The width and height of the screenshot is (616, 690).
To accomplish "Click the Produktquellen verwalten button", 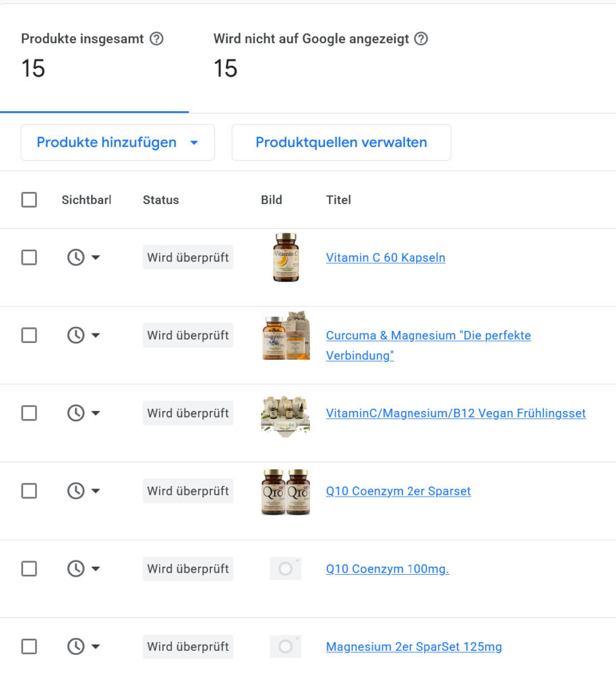I will tap(341, 142).
